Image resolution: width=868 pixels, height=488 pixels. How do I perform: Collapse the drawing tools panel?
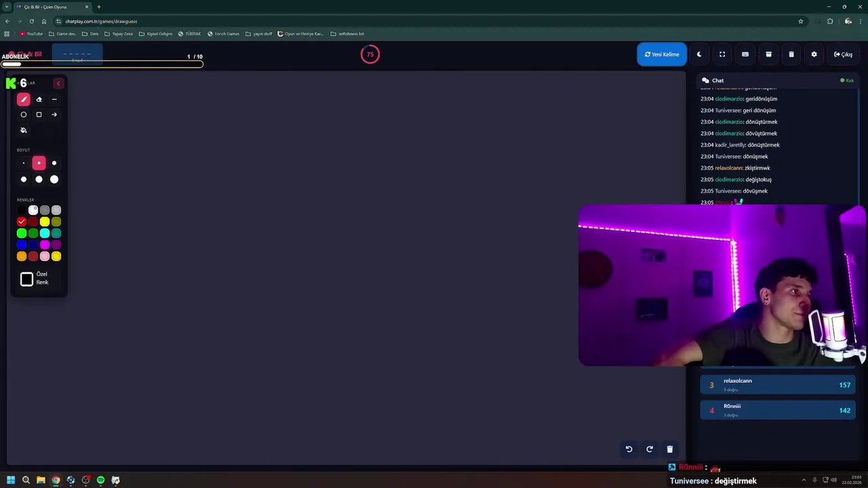click(x=58, y=83)
